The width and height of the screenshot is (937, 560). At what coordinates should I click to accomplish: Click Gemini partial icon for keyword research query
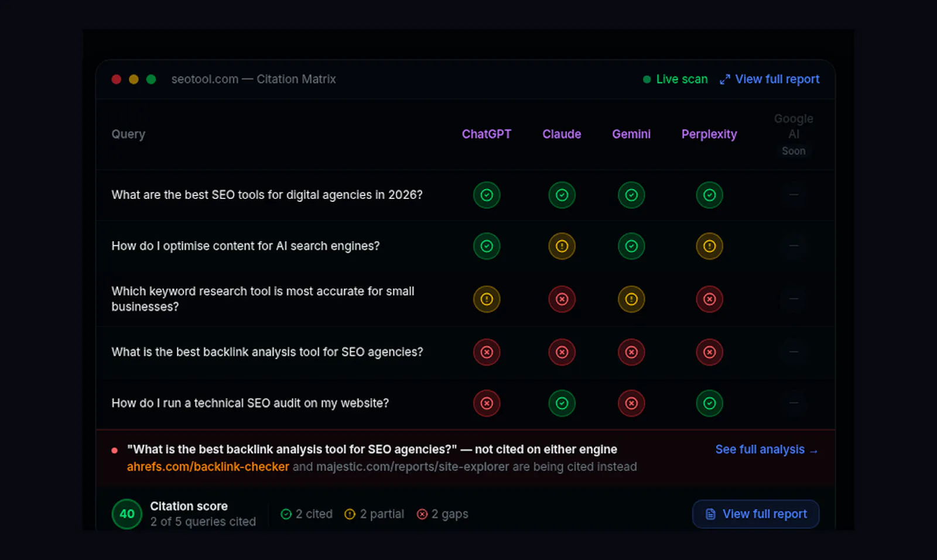[631, 299]
